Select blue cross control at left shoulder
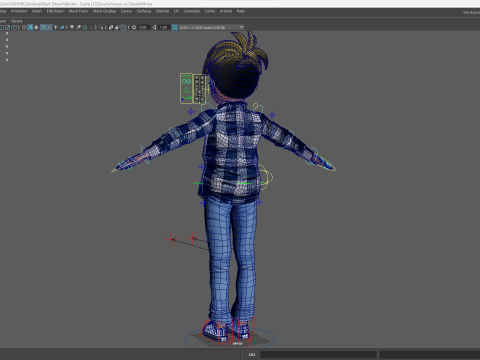The width and height of the screenshot is (480, 360). pos(191,112)
